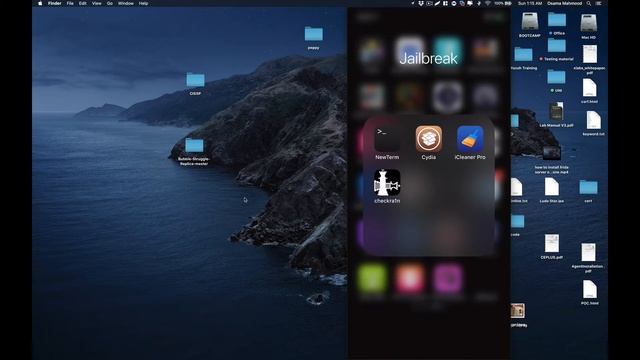Select the Training folder near BOOTCAMP

click(523, 55)
